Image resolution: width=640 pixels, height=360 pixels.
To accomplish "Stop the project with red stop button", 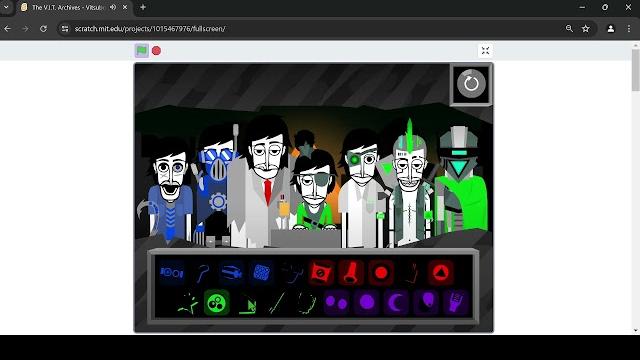I will point(156,51).
